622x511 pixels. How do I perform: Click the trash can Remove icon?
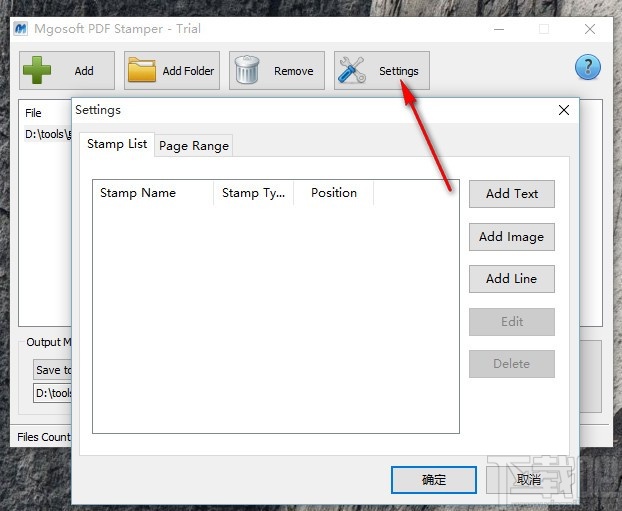pyautogui.click(x=247, y=69)
